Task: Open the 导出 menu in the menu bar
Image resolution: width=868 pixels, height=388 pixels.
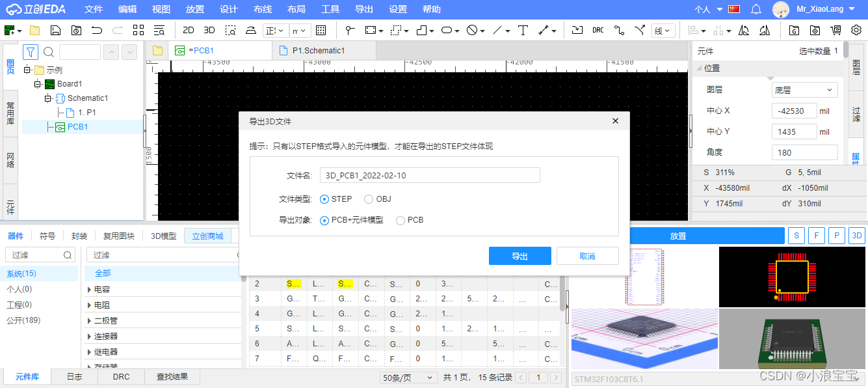Action: (x=364, y=9)
